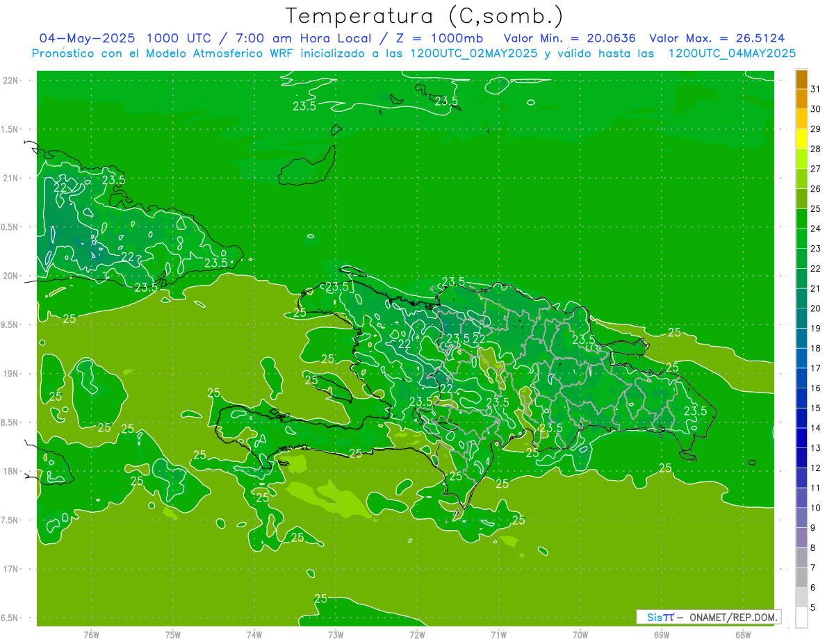Viewport: 834px width, 644px height.
Task: Click the '72W' longitude axis label
Action: pos(417,634)
